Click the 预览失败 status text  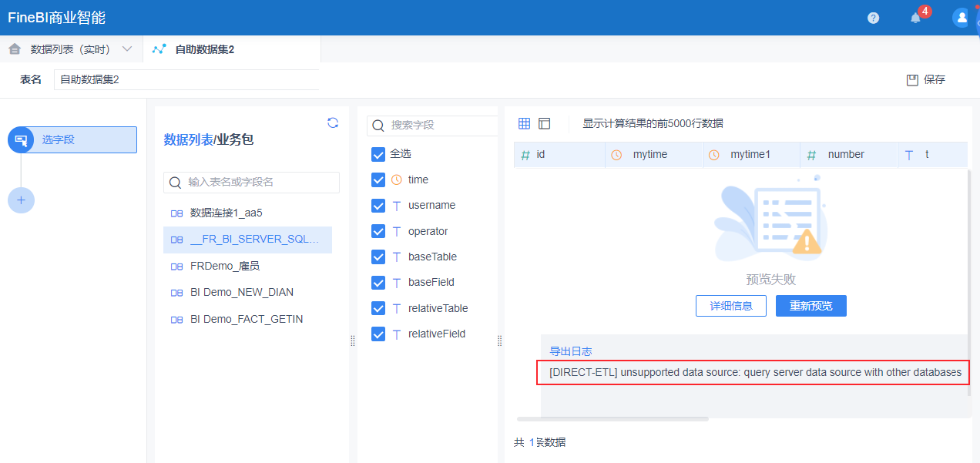(x=771, y=279)
